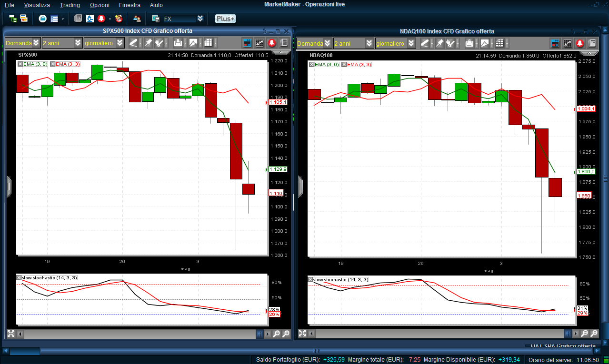Click the Plus+ button
This screenshot has height=364, width=609.
225,19
